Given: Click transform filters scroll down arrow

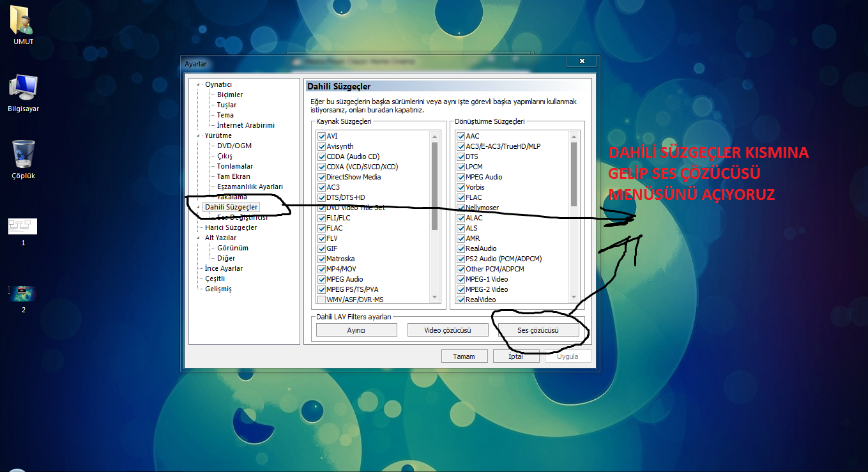Looking at the screenshot, I should point(574,297).
